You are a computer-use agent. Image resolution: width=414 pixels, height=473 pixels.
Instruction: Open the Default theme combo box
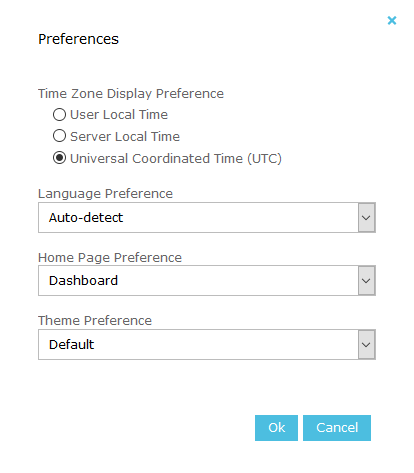[x=207, y=345]
